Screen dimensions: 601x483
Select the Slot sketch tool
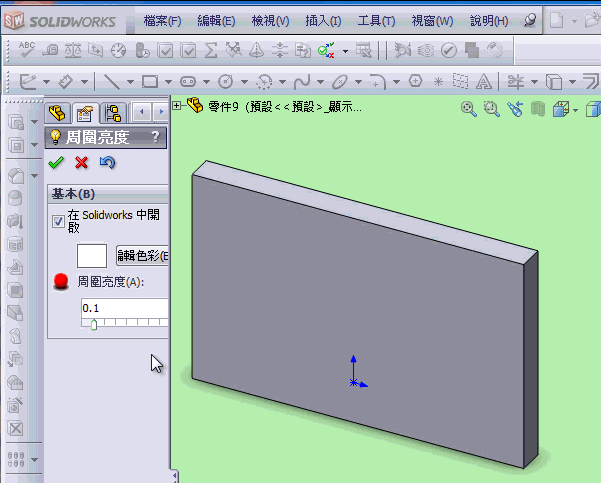coord(188,82)
